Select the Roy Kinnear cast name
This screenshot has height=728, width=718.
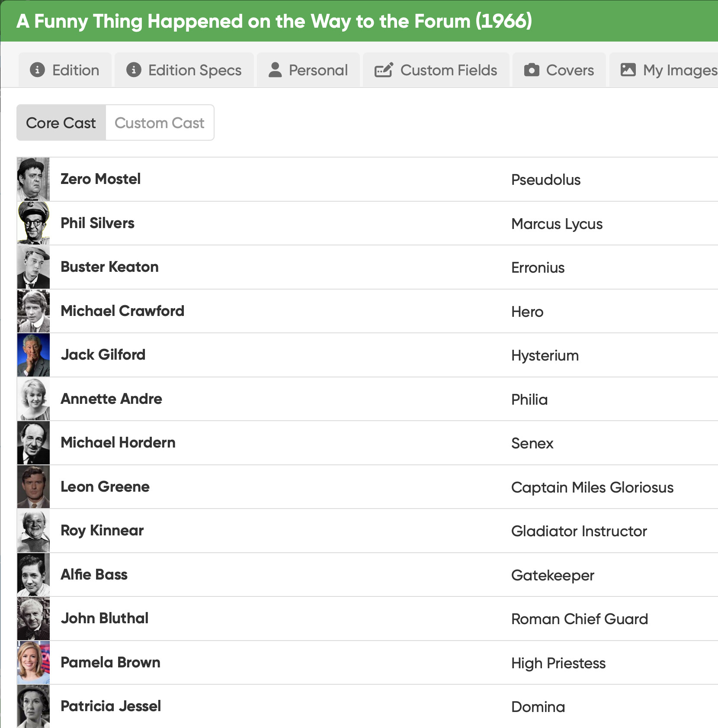(102, 531)
